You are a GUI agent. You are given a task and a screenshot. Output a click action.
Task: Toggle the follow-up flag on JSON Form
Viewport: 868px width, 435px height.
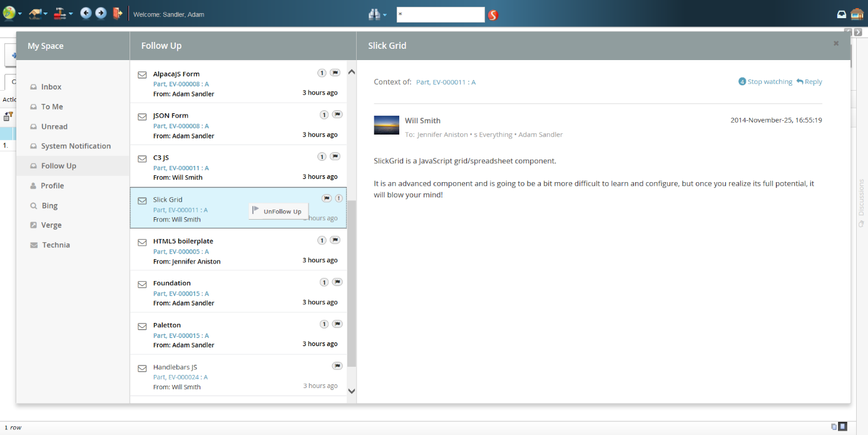pos(337,115)
